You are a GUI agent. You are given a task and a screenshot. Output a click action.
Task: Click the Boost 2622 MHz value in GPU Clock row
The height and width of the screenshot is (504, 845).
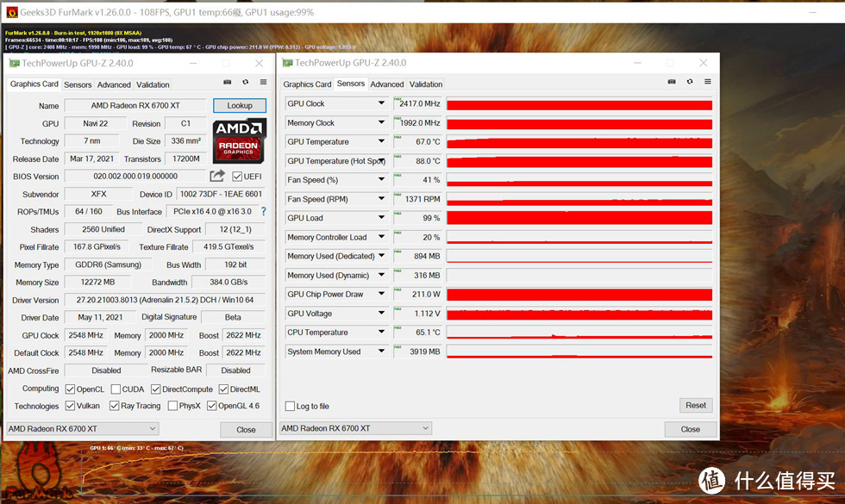coord(243,335)
